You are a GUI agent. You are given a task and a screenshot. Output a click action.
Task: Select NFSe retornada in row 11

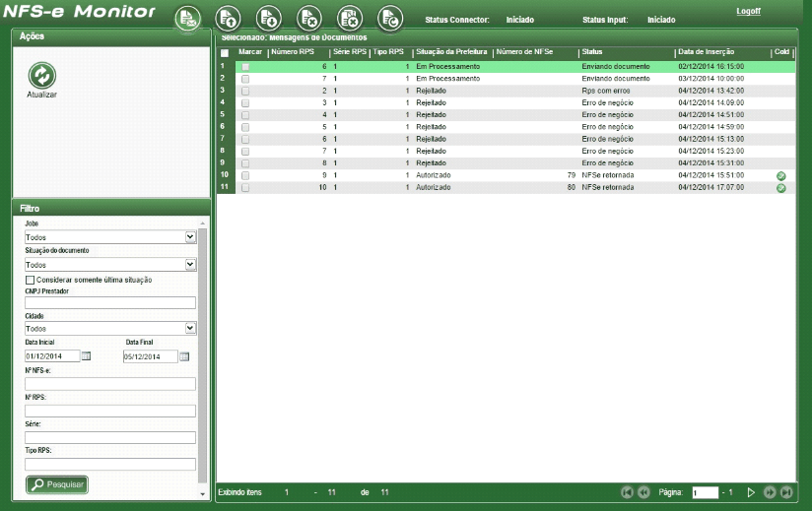pos(607,187)
